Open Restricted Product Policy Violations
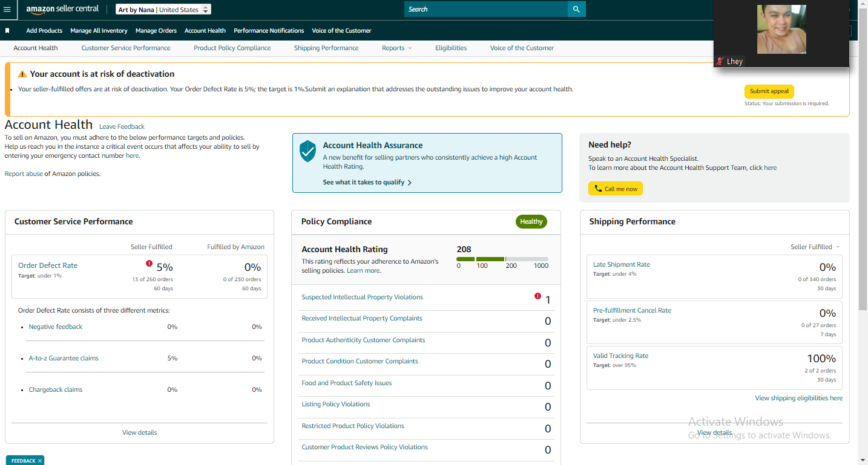 pos(353,426)
